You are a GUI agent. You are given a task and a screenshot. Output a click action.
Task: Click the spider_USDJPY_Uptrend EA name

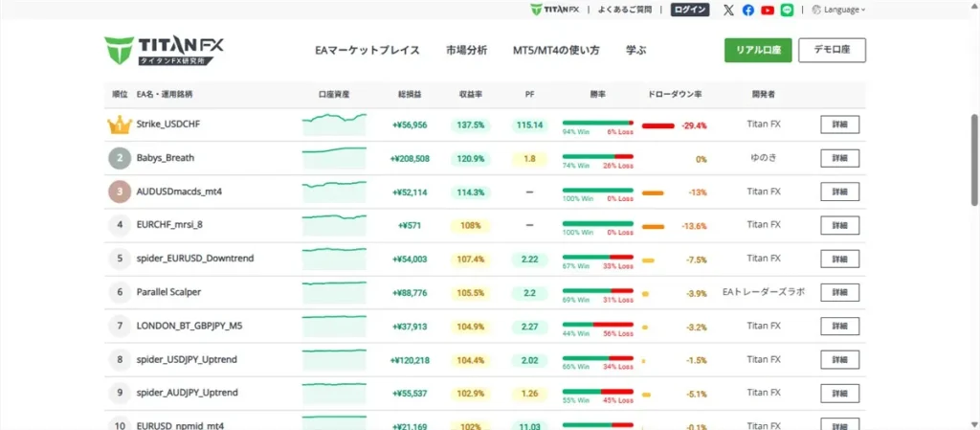[x=187, y=359]
